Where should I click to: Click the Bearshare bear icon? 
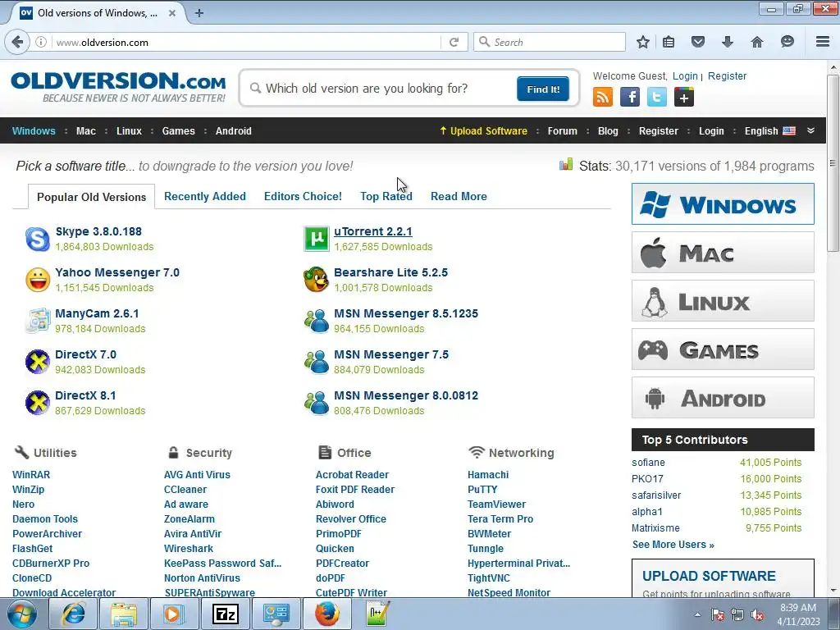tap(317, 280)
